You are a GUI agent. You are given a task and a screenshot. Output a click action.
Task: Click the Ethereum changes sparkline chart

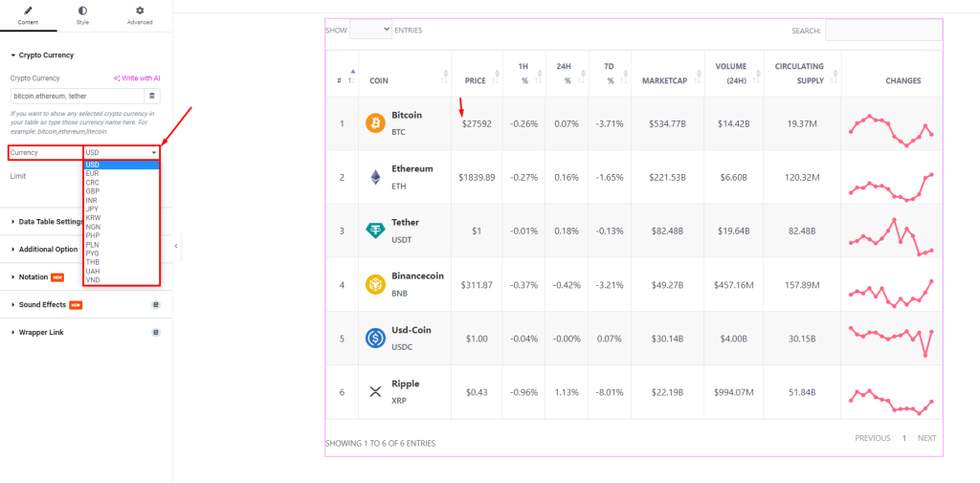891,187
